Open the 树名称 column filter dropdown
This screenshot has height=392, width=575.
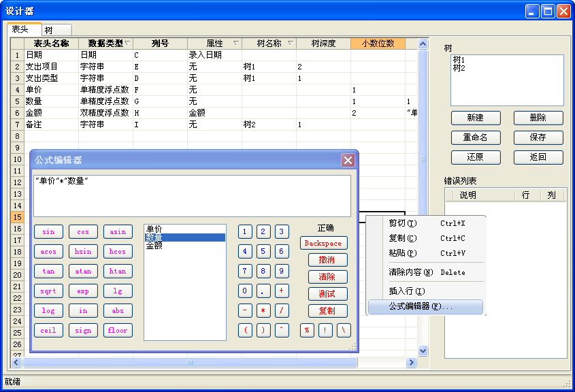pos(291,44)
